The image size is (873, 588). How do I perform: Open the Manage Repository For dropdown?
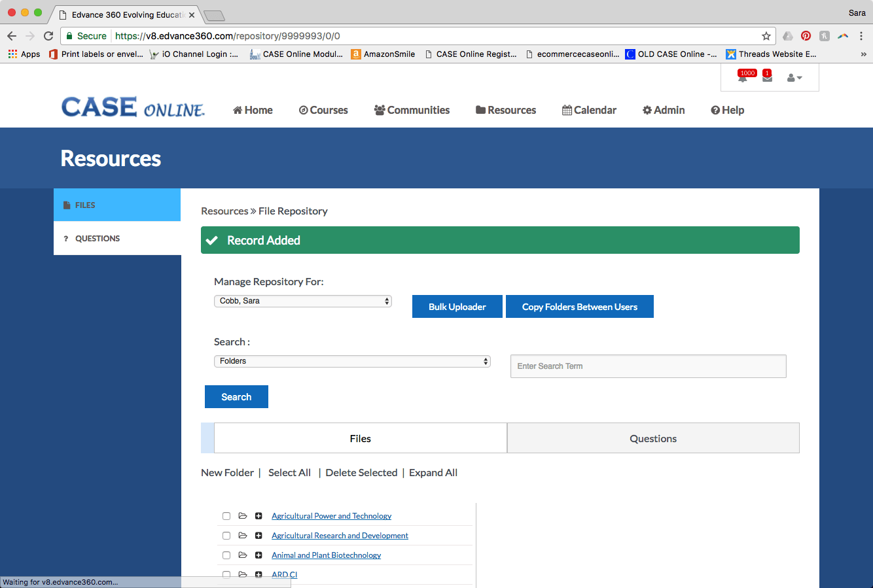point(302,301)
